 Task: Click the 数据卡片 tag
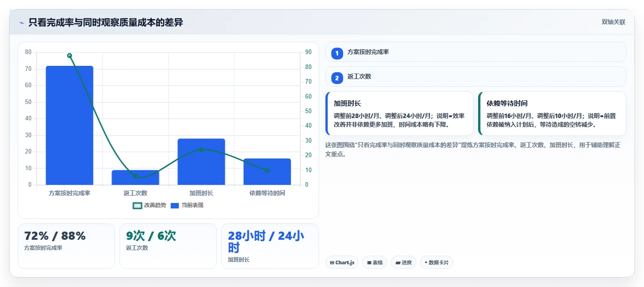point(437,262)
